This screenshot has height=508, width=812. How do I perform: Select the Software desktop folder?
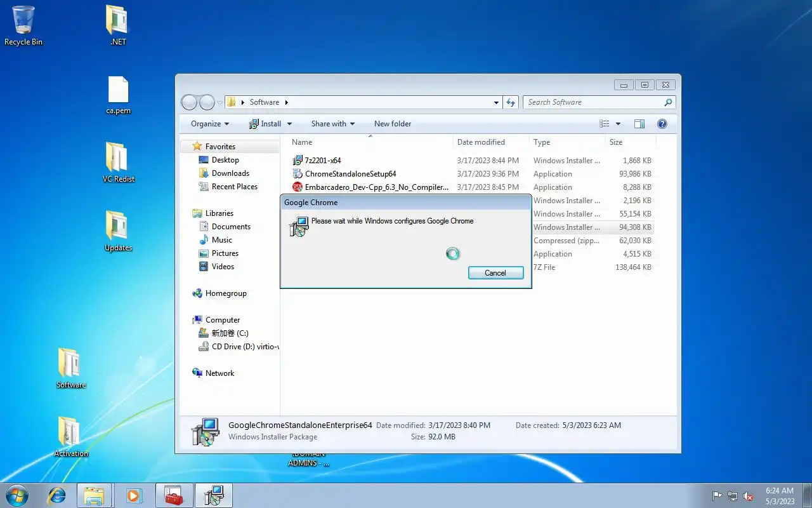pyautogui.click(x=71, y=369)
